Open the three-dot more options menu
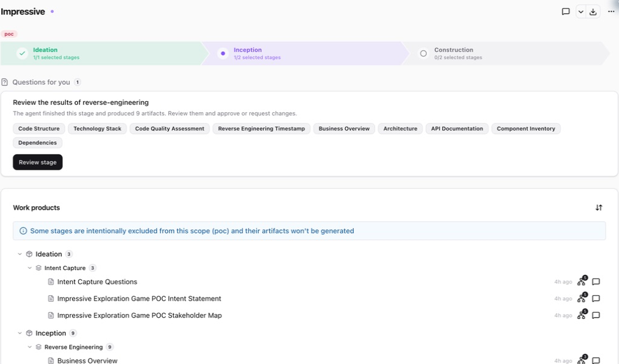This screenshot has height=364, width=619. pos(610,12)
